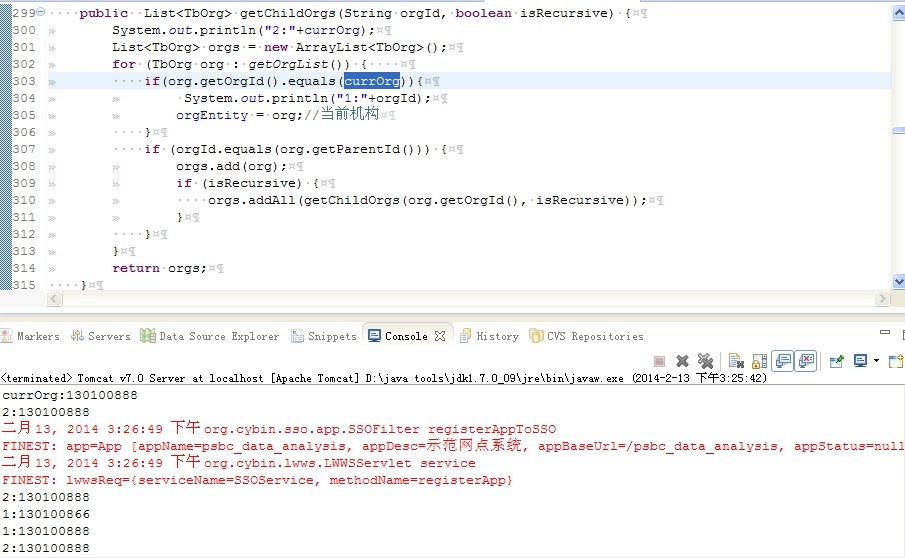Click the highlighted currOrg text on line 303
905x558 pixels.
(x=372, y=81)
